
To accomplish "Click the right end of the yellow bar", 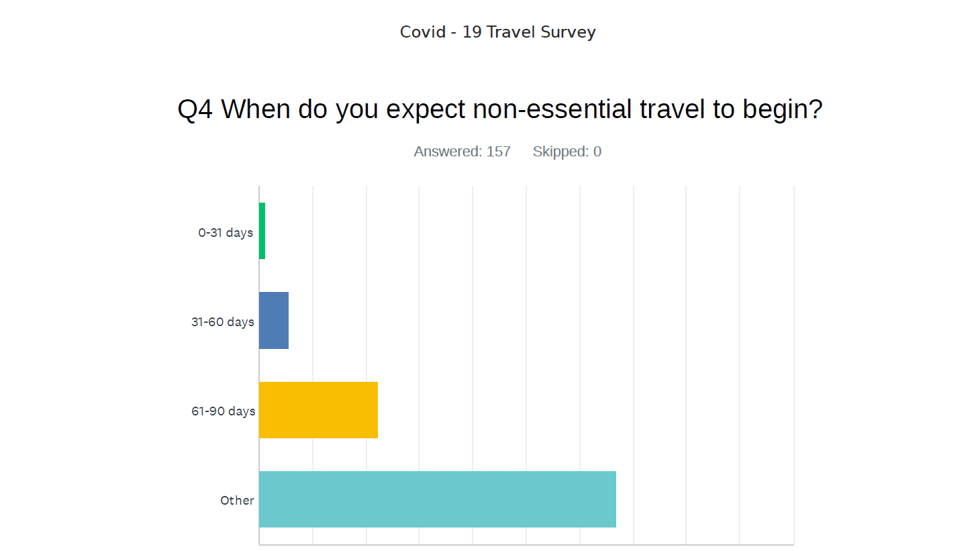I will 375,410.
